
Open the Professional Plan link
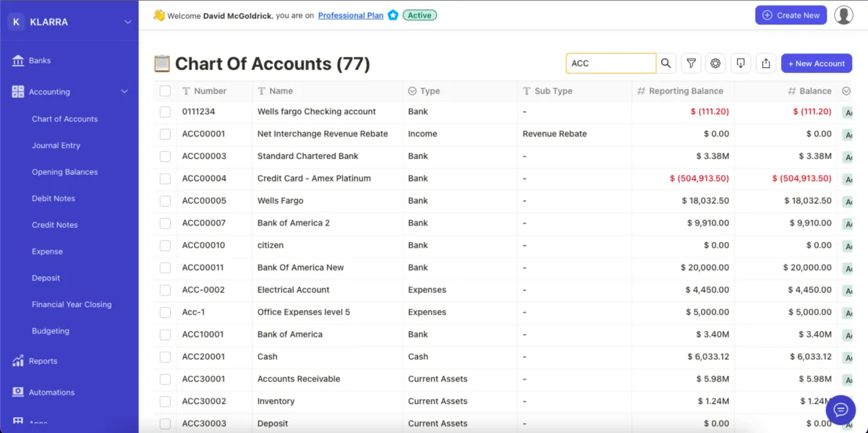click(351, 15)
